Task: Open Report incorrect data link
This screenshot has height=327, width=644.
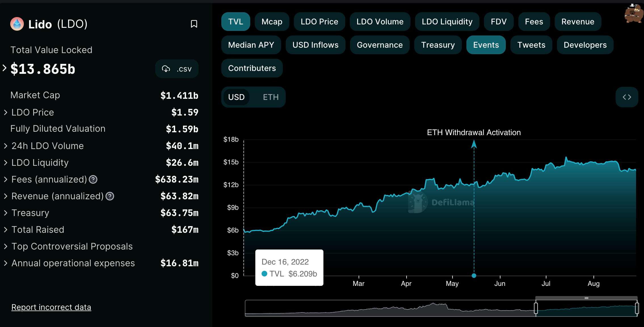Action: [x=51, y=307]
